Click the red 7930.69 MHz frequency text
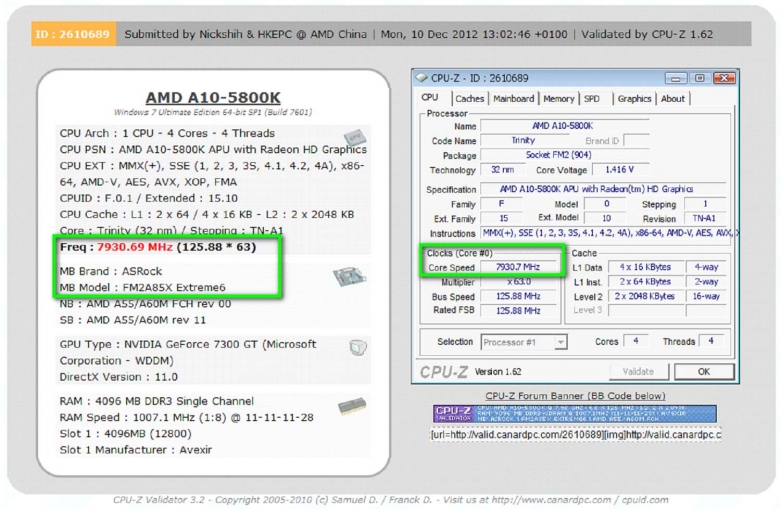 (134, 247)
